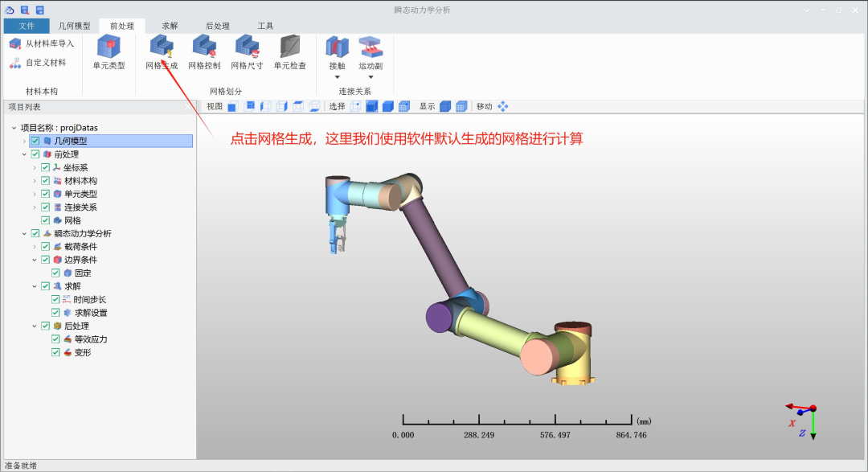Click the ribbon collapse chevron in title bar

click(x=807, y=10)
